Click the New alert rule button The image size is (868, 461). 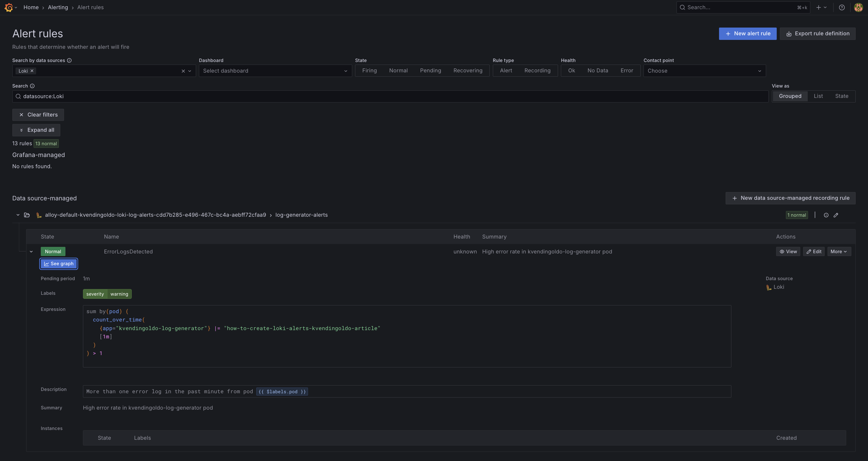pyautogui.click(x=747, y=34)
